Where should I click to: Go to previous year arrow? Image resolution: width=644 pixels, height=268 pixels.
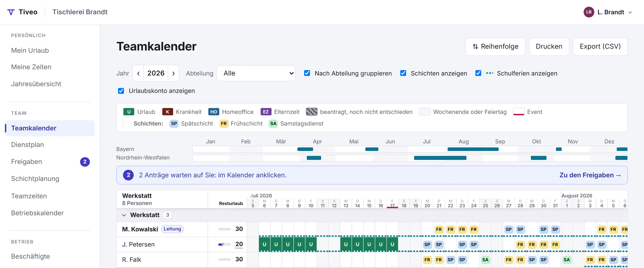pos(138,73)
